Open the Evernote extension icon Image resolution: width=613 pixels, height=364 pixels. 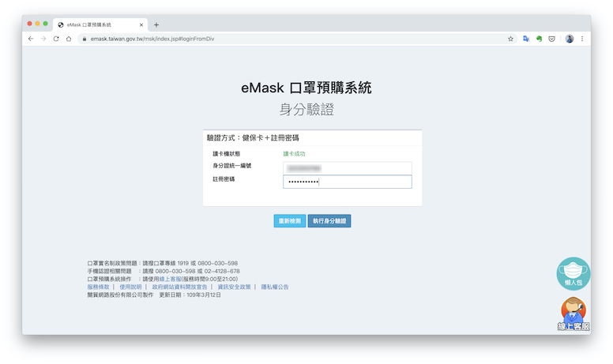(539, 39)
